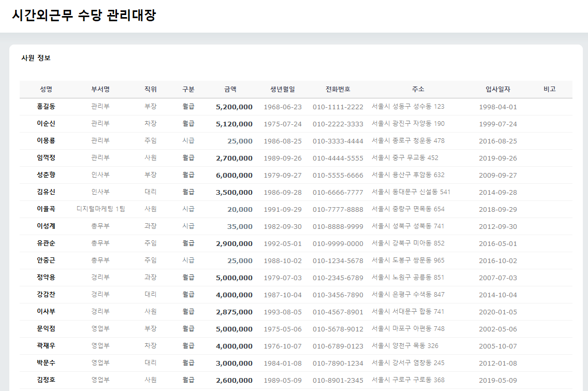Click address 서울시 구로구 구로동 368
This screenshot has width=588, height=391.
tap(408, 380)
